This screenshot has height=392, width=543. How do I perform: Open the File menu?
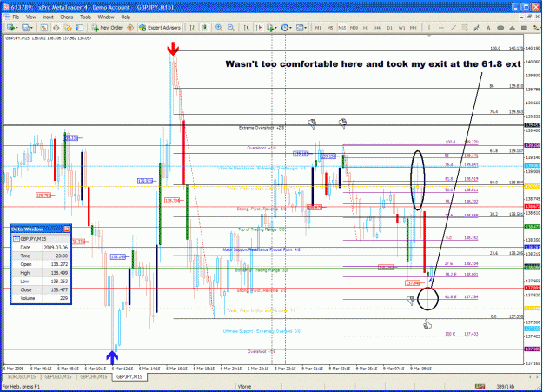(16, 17)
